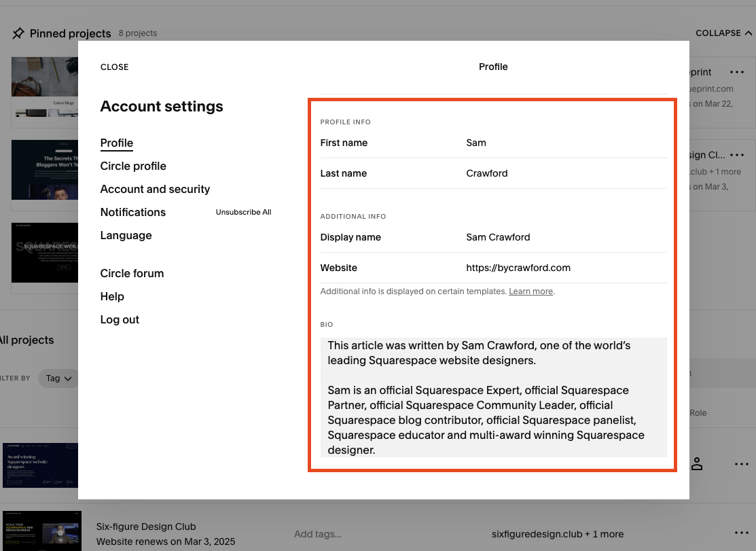Edit the Display name field
The image size is (756, 551).
(494, 237)
